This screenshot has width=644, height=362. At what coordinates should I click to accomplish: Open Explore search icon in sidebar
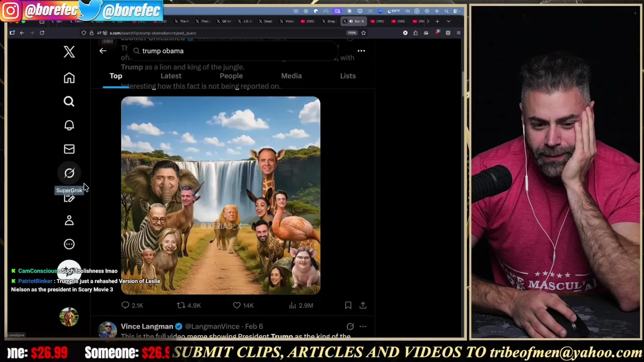(69, 102)
